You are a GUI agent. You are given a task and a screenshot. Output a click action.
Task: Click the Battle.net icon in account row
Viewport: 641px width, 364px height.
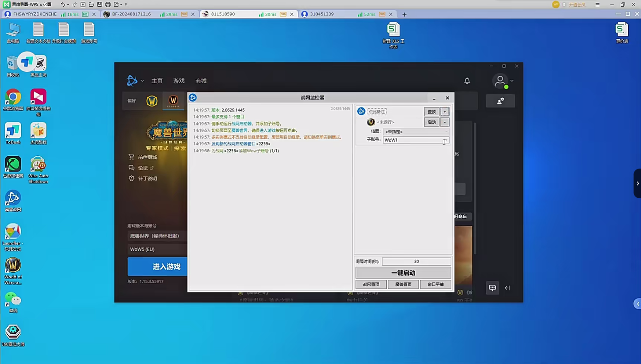[x=361, y=112]
